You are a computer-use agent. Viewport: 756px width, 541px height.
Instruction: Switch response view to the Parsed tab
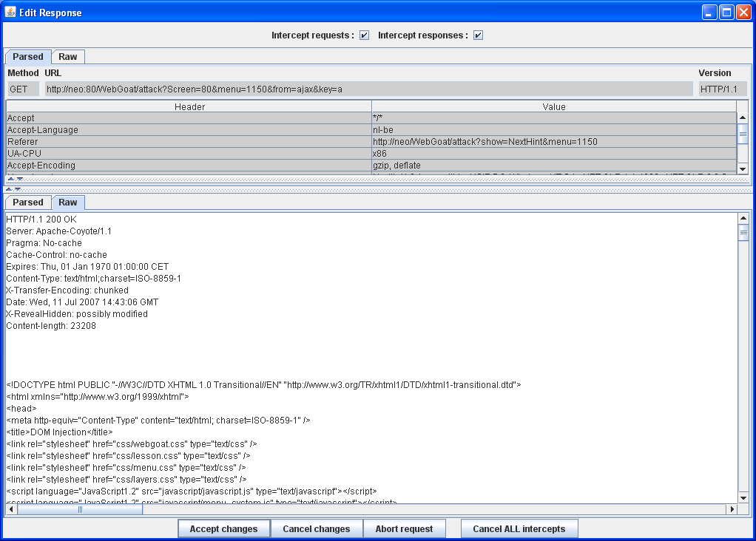tap(28, 203)
